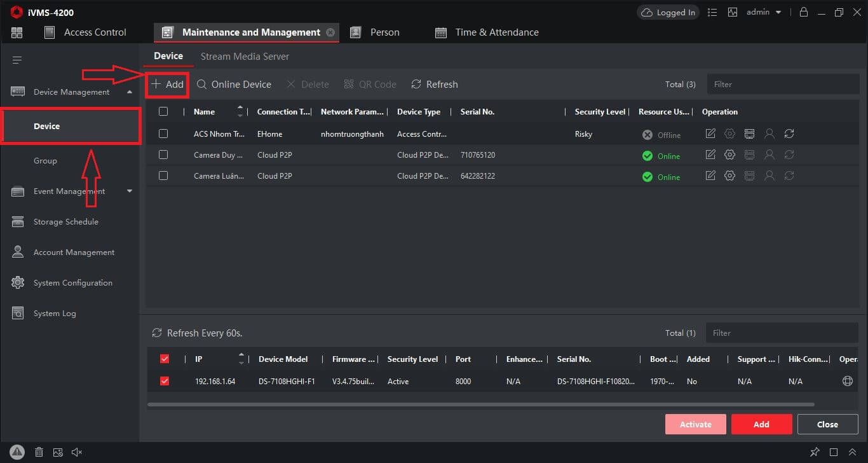This screenshot has height=463, width=868.
Task: Edit the Camera Duy device
Action: tap(710, 155)
